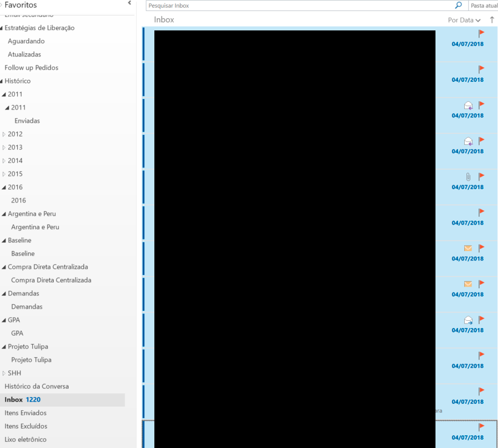The width and height of the screenshot is (498, 448).
Task: Expand the SHH folder
Action: (4, 373)
